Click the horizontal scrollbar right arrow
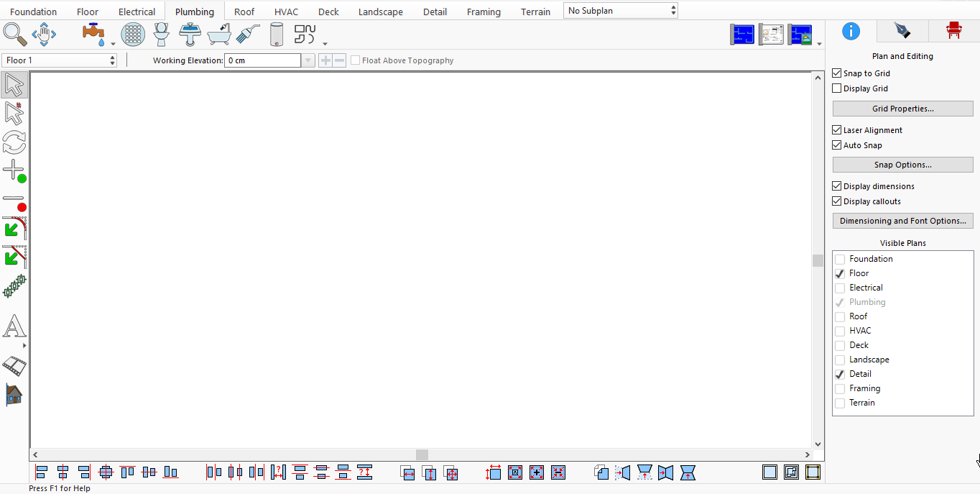980x494 pixels. [x=808, y=454]
